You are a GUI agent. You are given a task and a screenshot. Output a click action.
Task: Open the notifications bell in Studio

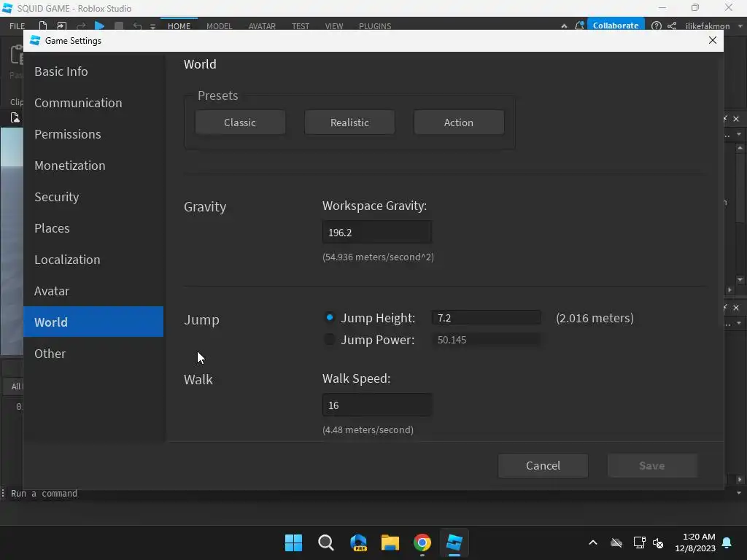tap(579, 26)
